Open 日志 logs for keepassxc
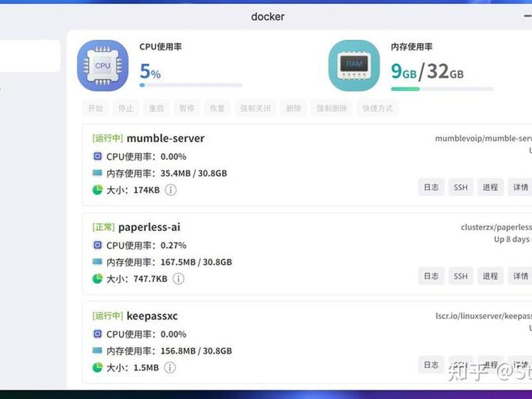Screen dimensions: 532x399 click(x=431, y=364)
